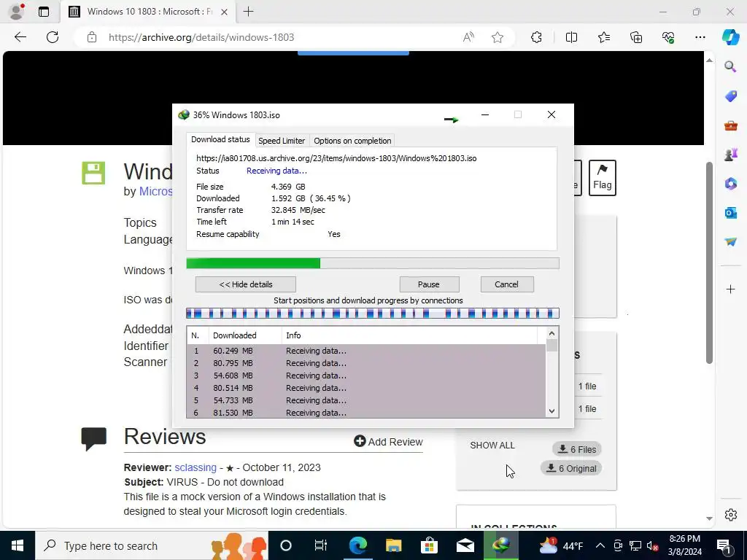Open the Internet Download Manager taskbar icon
Screen dimensions: 747x560
pyautogui.click(x=500, y=545)
